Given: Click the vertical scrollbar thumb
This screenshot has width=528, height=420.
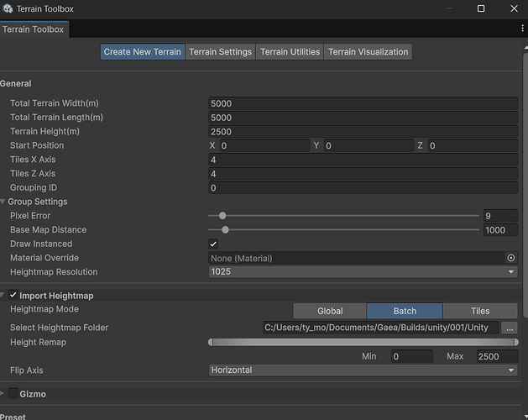Looking at the screenshot, I should coord(525,185).
